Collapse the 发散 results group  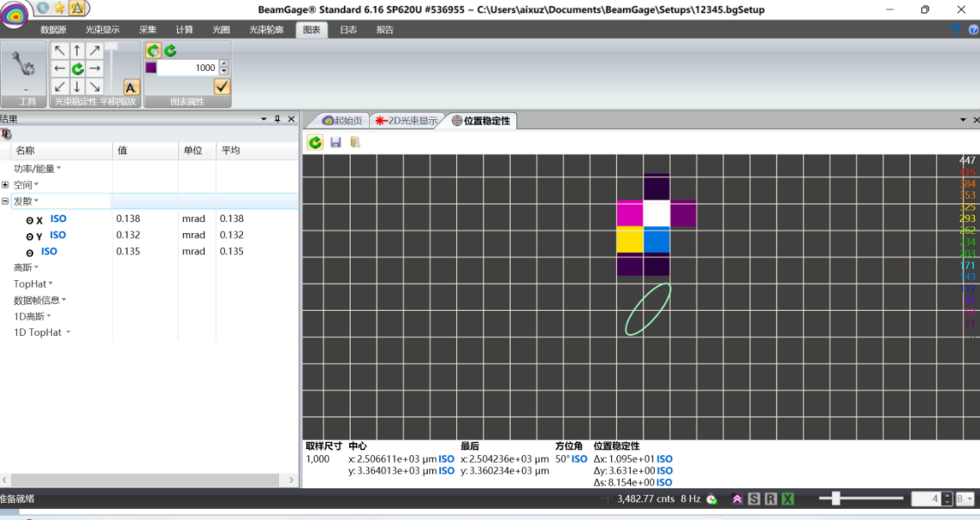coord(5,200)
